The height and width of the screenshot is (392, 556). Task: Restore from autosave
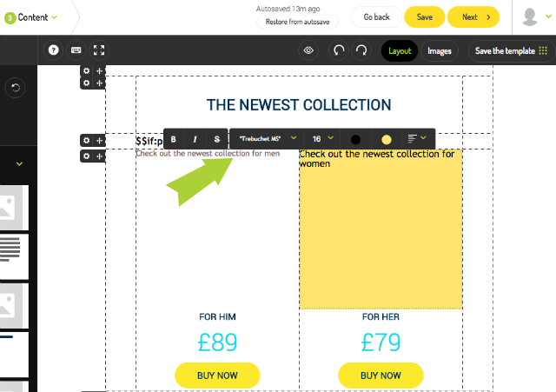(x=297, y=22)
